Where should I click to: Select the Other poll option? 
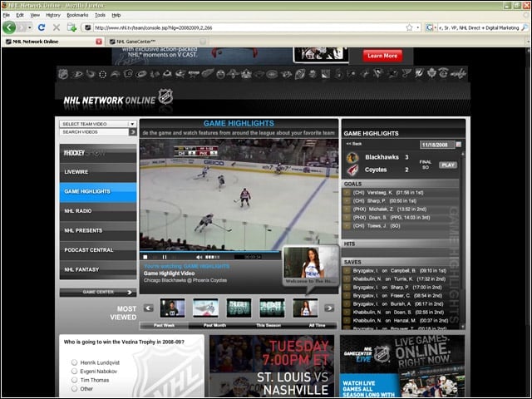tap(74, 389)
